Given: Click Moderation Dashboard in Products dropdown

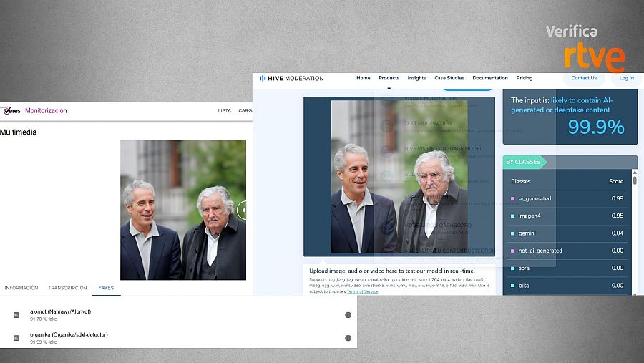Looking at the screenshot, I should (438, 226).
